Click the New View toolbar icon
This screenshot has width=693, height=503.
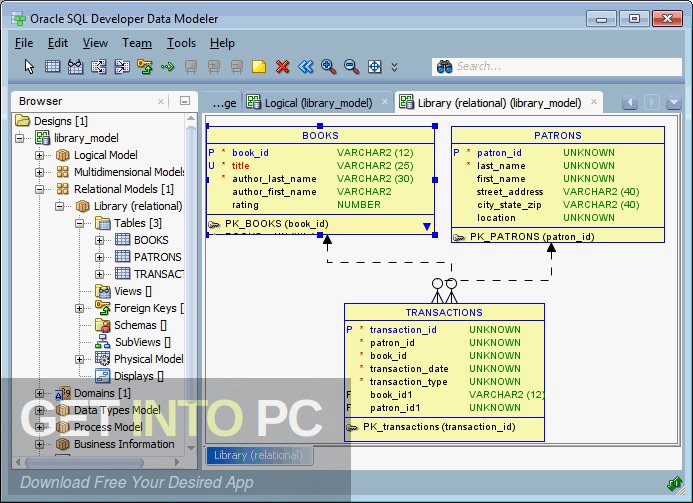(x=75, y=67)
